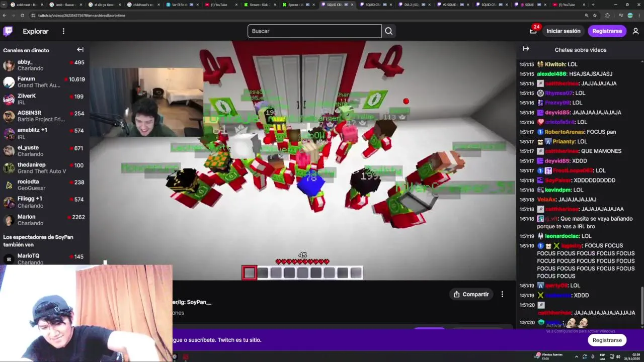The height and width of the screenshot is (362, 644).
Task: Click chat user deyvid85 JAJAJAAJAJAJAJA message
Action: [x=597, y=113]
